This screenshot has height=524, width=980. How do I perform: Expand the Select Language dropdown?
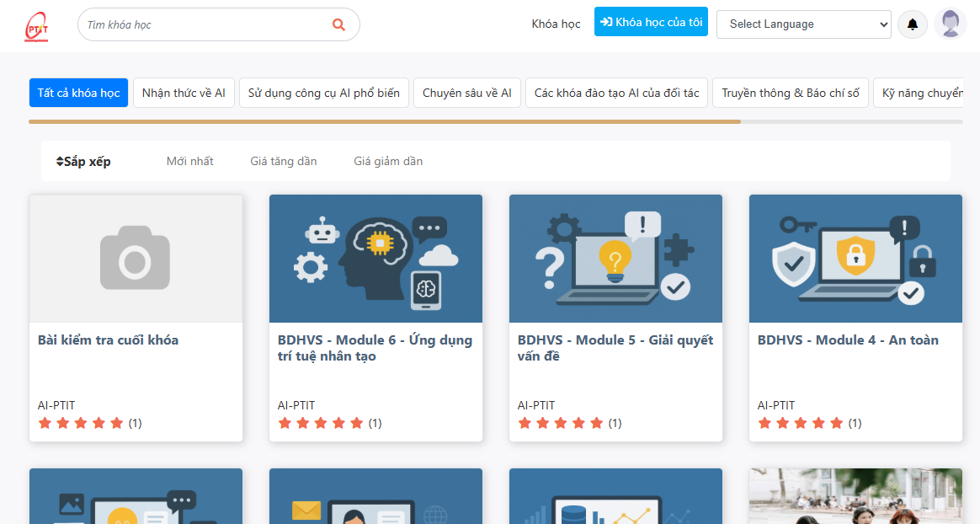pyautogui.click(x=803, y=24)
